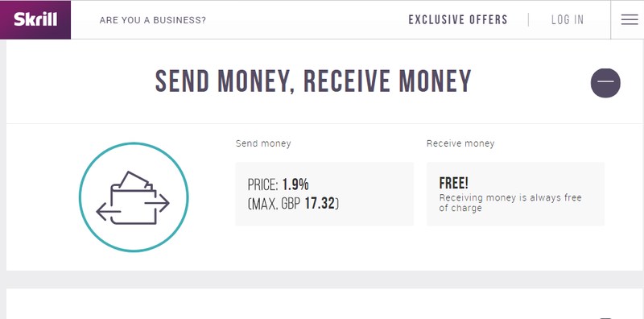This screenshot has width=644, height=319.
Task: Click the separator between Offers and Log In
Action: [x=528, y=19]
